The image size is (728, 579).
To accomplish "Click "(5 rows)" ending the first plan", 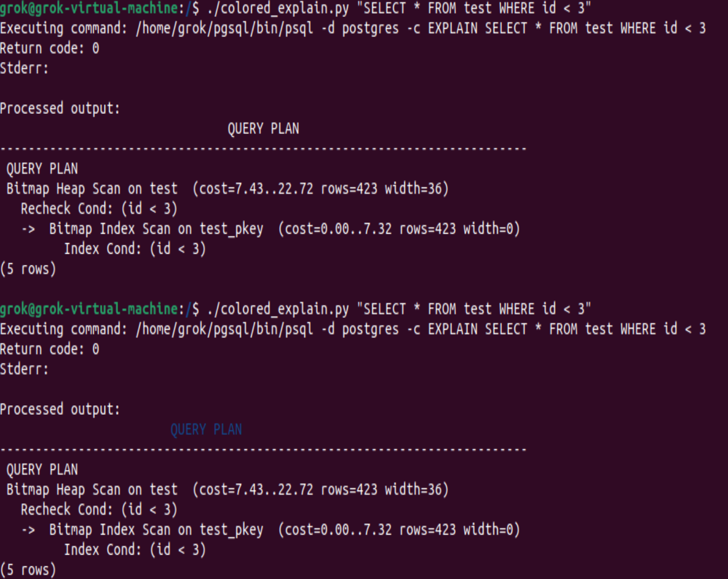I will (28, 269).
